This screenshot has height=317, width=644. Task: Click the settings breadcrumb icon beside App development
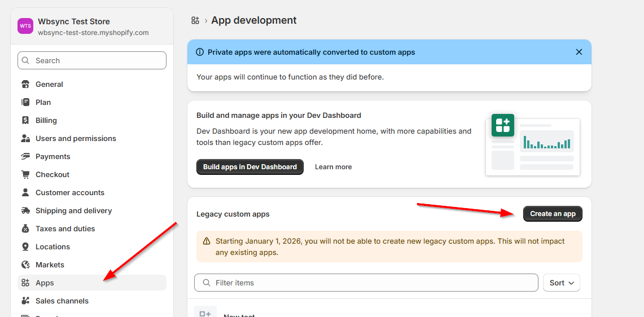[195, 20]
